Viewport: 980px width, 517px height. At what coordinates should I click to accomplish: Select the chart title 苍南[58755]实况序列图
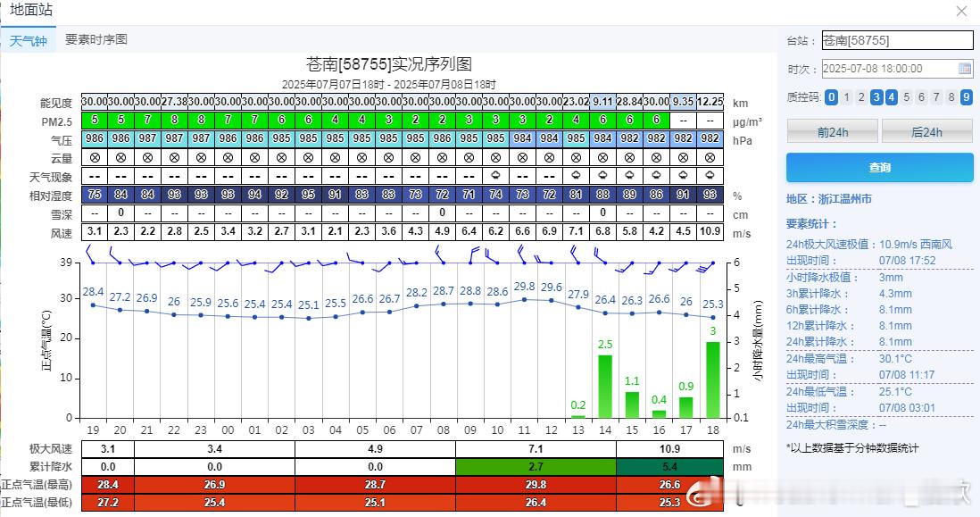coord(389,64)
